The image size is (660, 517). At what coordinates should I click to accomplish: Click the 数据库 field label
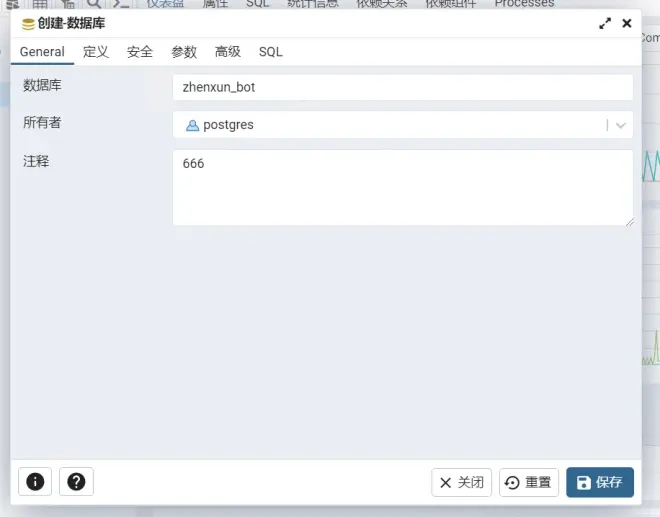[42, 85]
